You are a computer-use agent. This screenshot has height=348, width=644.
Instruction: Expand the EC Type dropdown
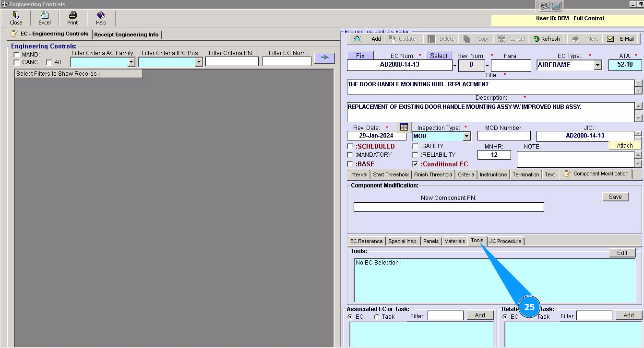[598, 65]
